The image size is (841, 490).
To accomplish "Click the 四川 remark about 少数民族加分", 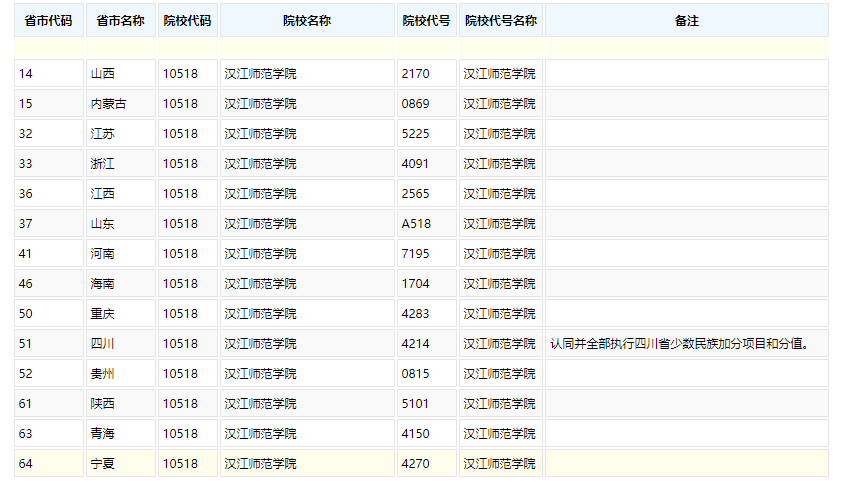I will (x=678, y=344).
